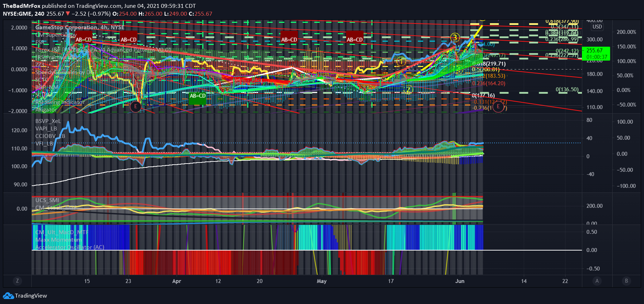
Task: Click the Z button on the time axis
Action: 17,281
